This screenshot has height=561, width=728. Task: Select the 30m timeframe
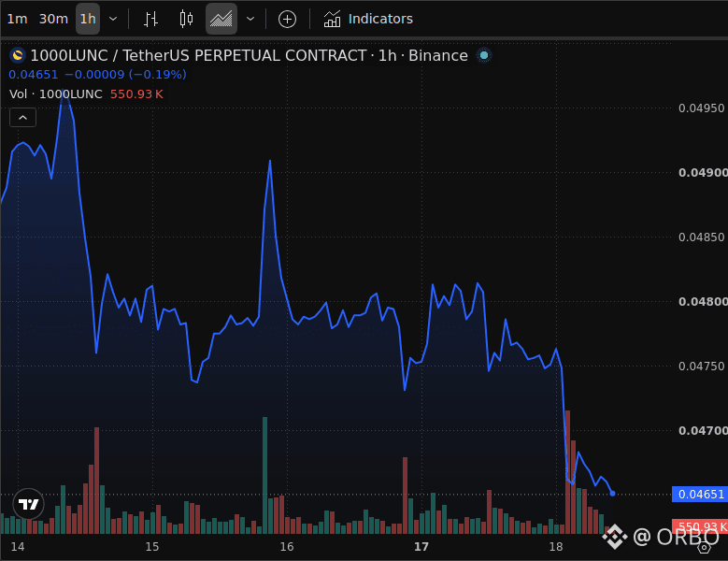tap(53, 19)
